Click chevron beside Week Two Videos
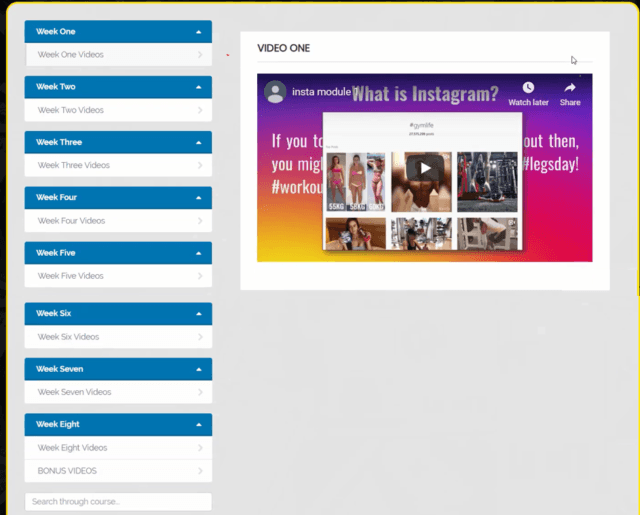Screen dimensions: 640x515 [200, 110]
